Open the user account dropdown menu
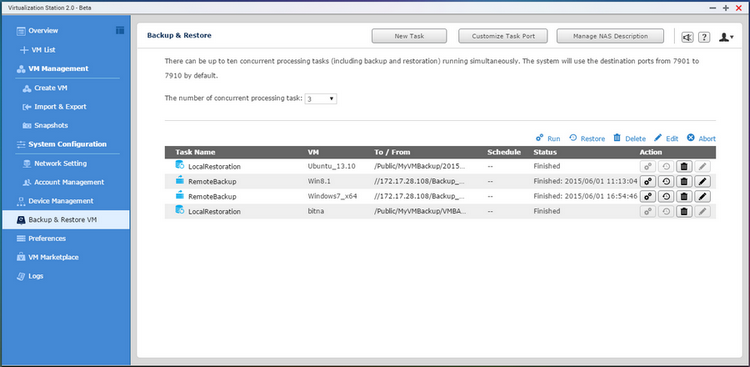This screenshot has width=750, height=367. (726, 37)
